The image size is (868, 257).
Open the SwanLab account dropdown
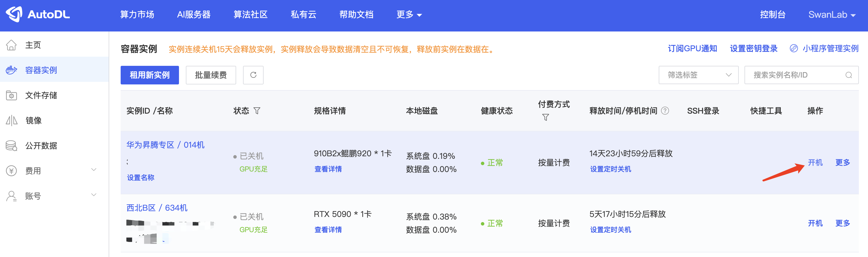(x=832, y=15)
